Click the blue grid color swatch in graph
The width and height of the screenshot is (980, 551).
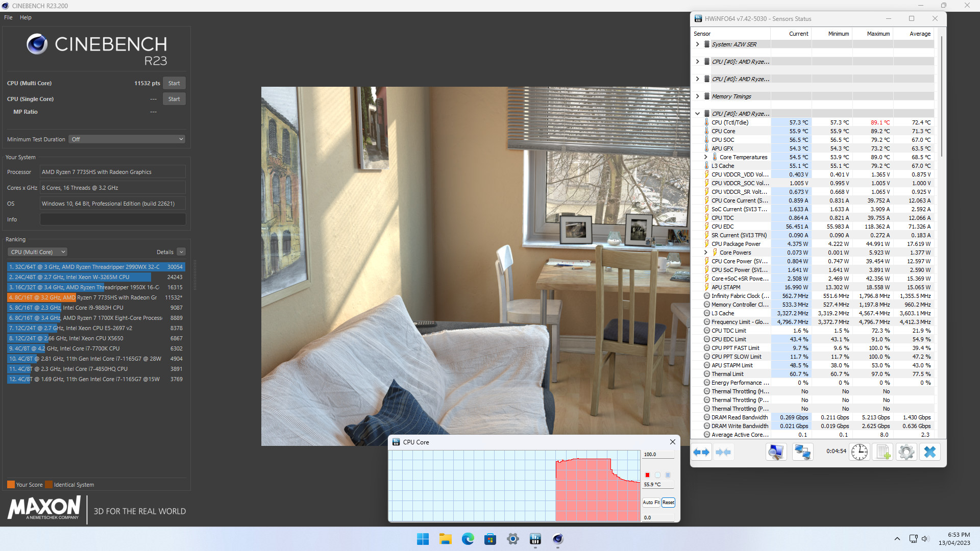tap(668, 475)
